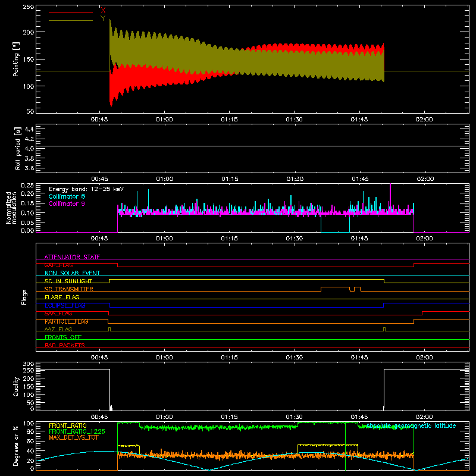476x476 pixels.
Task: Select the GAP_FLAG label
Action: [59, 265]
